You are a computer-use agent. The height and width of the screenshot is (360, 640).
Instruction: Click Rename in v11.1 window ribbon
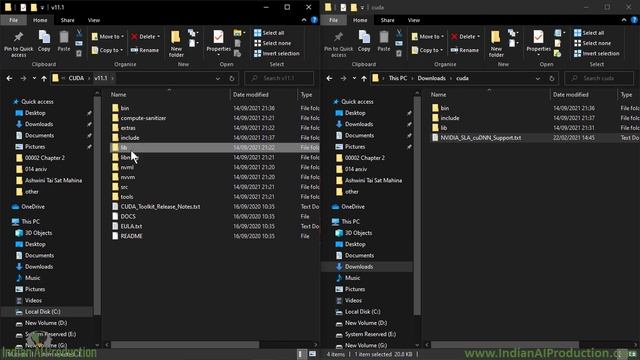coord(145,50)
